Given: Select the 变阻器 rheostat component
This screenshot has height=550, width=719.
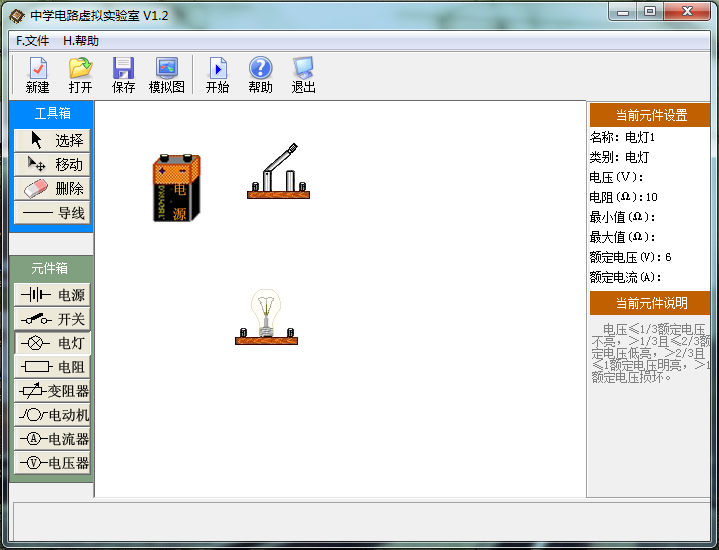Looking at the screenshot, I should coord(53,391).
